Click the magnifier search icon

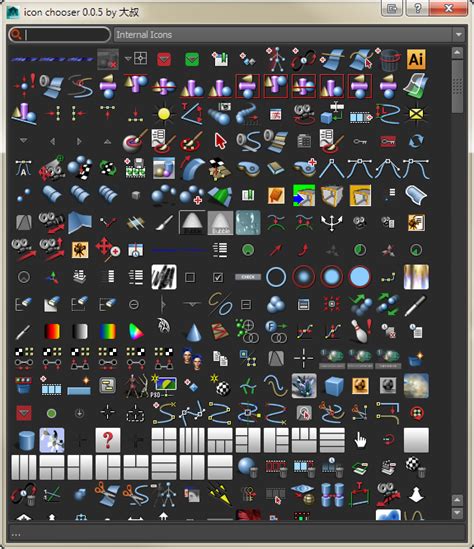pos(16,35)
